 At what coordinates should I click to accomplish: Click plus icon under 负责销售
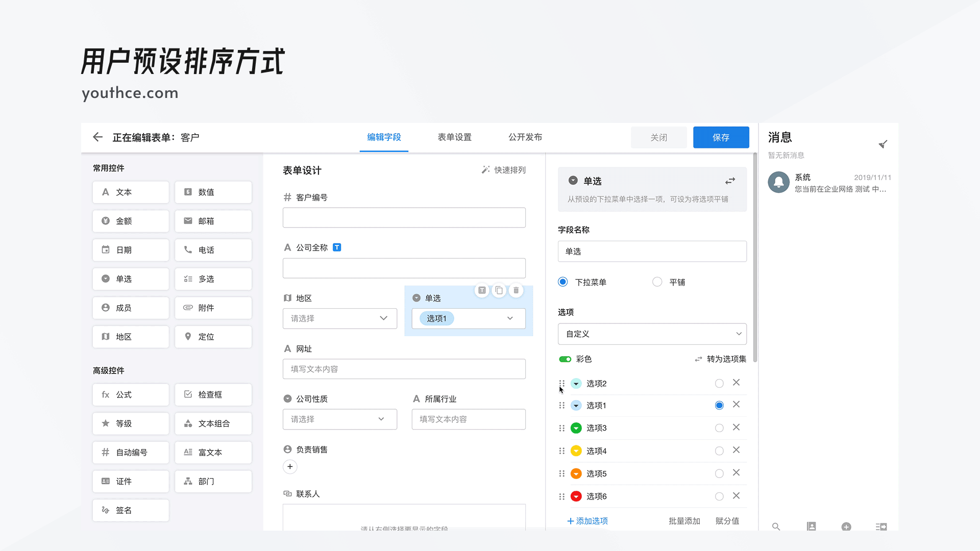pos(290,466)
